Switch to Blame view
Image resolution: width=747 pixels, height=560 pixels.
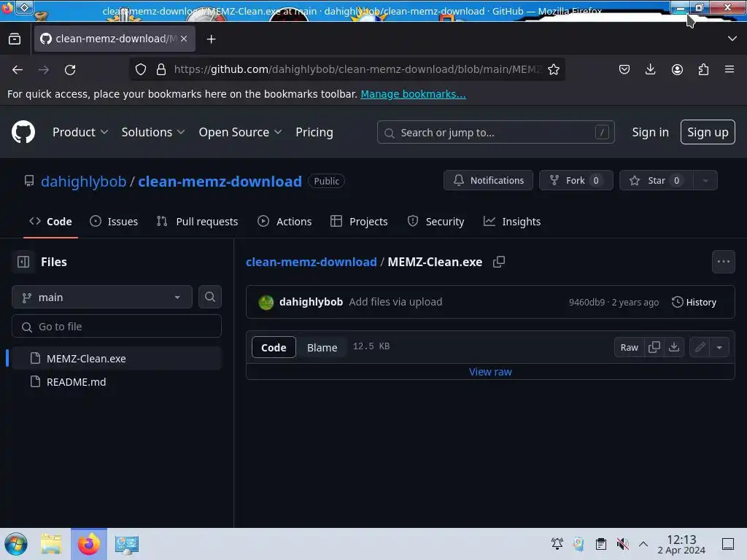[x=322, y=348]
